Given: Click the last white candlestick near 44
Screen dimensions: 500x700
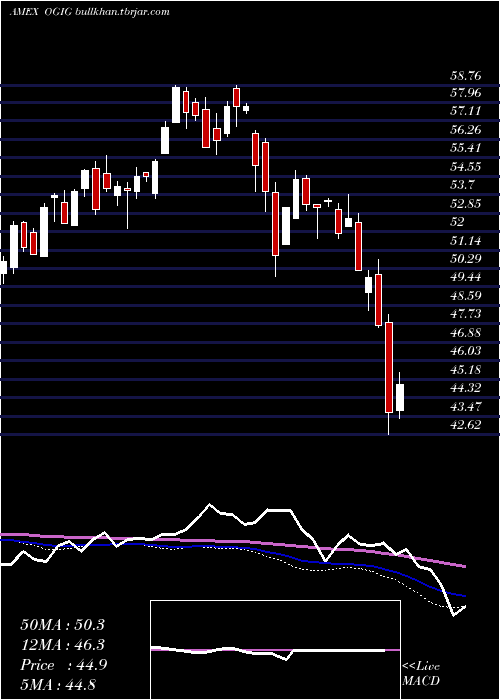Looking at the screenshot, I should pyautogui.click(x=400, y=397).
